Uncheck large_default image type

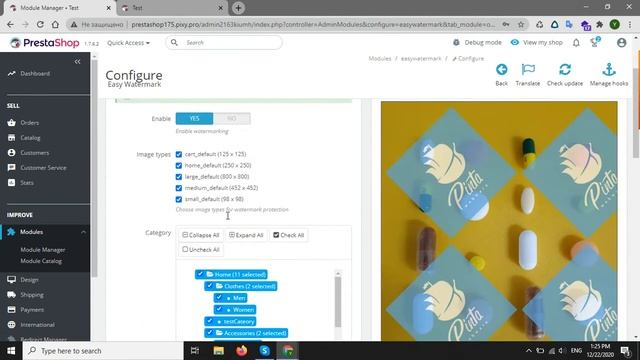click(179, 177)
